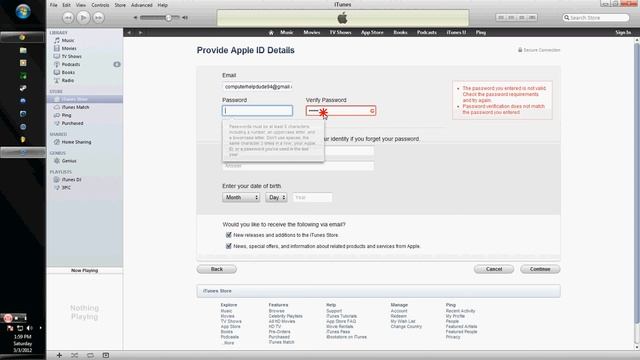
Task: Toggle the Repeat icon at bottom
Action: (90, 355)
